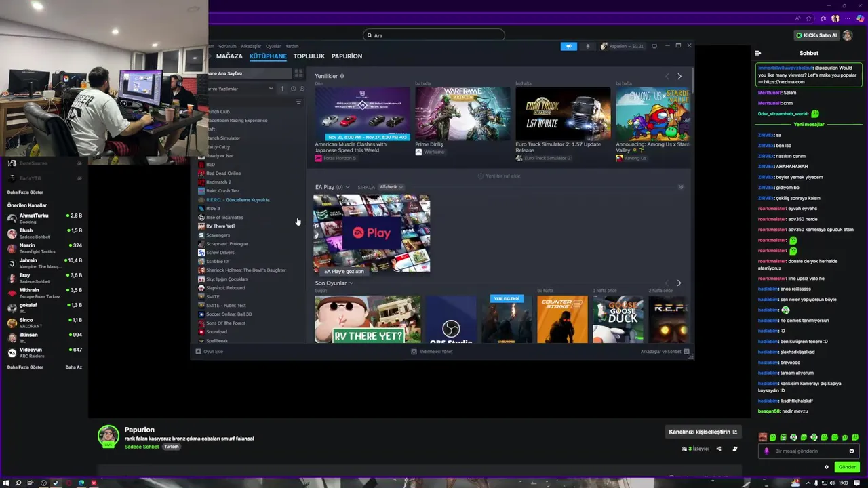Open TOPLULUK tab

point(309,56)
